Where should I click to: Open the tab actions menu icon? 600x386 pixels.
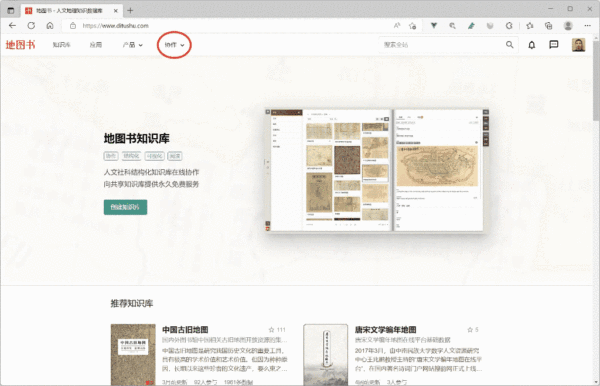tap(11, 10)
